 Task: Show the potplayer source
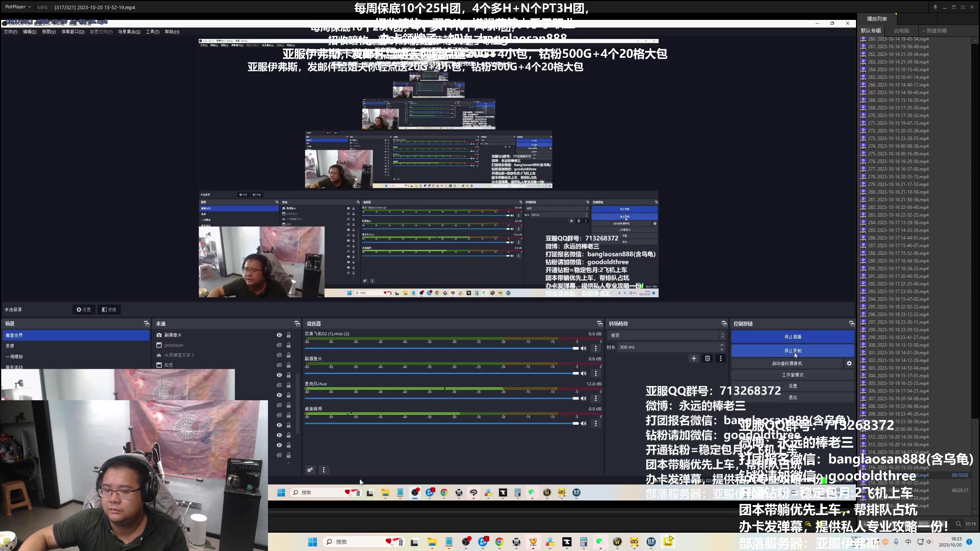pyautogui.click(x=279, y=345)
